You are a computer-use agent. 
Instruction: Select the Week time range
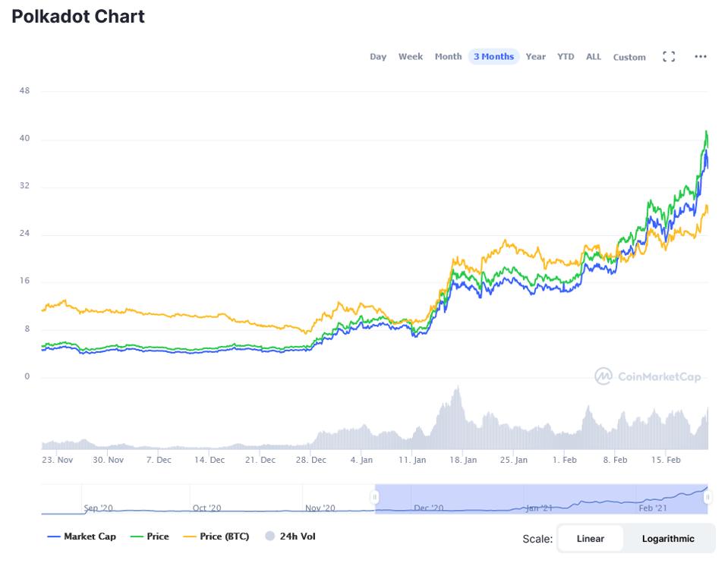411,57
